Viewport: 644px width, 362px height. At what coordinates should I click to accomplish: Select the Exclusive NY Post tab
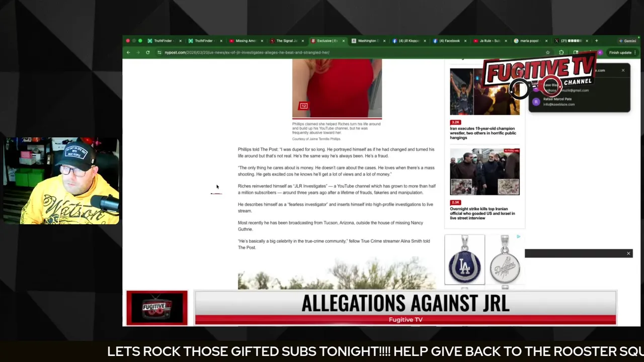coord(327,41)
